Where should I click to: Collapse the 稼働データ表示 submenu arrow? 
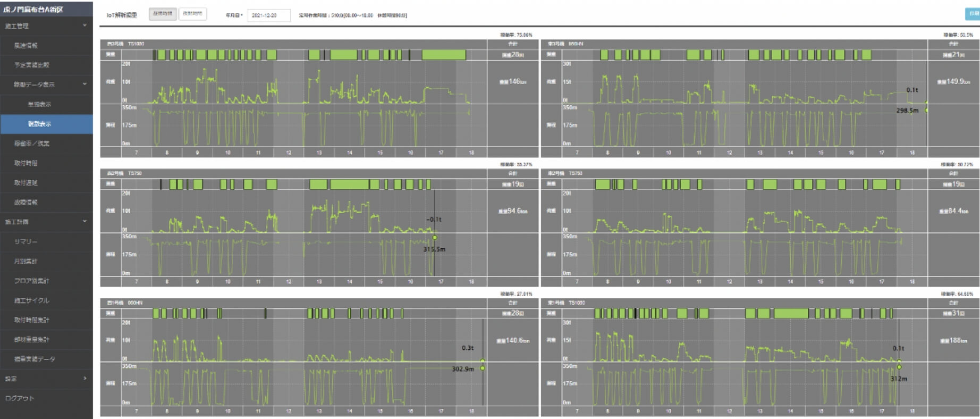(x=85, y=84)
